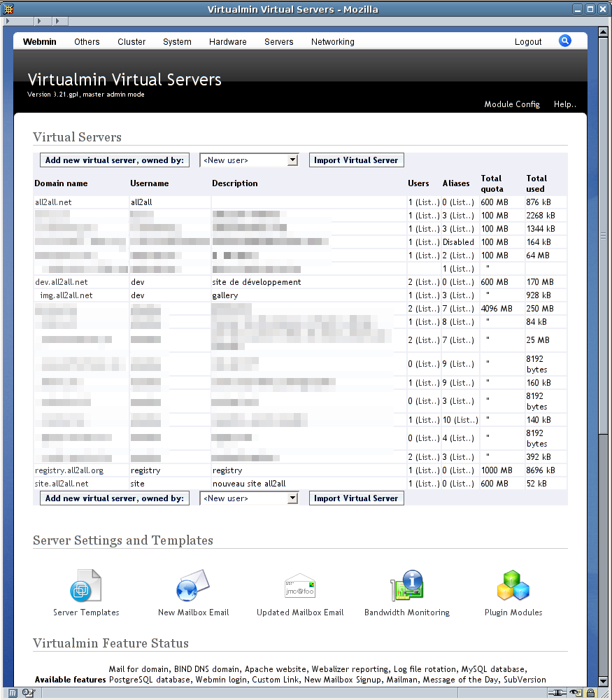The height and width of the screenshot is (700, 612).
Task: Open the Bandwidth Monitoring icon
Action: pyautogui.click(x=407, y=587)
